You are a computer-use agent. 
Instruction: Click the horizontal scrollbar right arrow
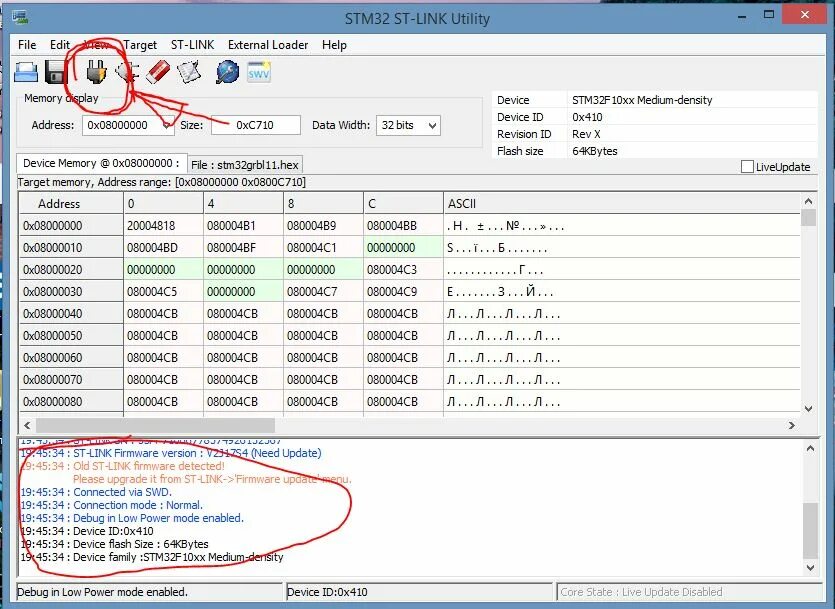(792, 425)
